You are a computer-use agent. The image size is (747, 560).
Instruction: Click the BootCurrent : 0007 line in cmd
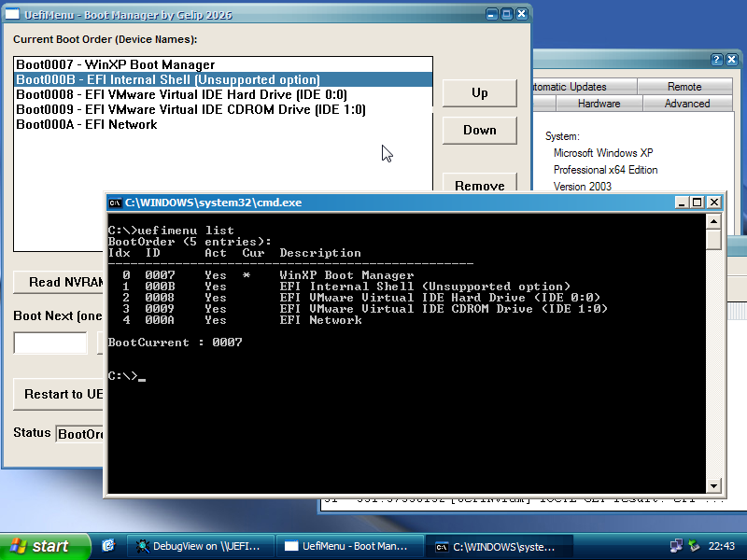(x=175, y=343)
